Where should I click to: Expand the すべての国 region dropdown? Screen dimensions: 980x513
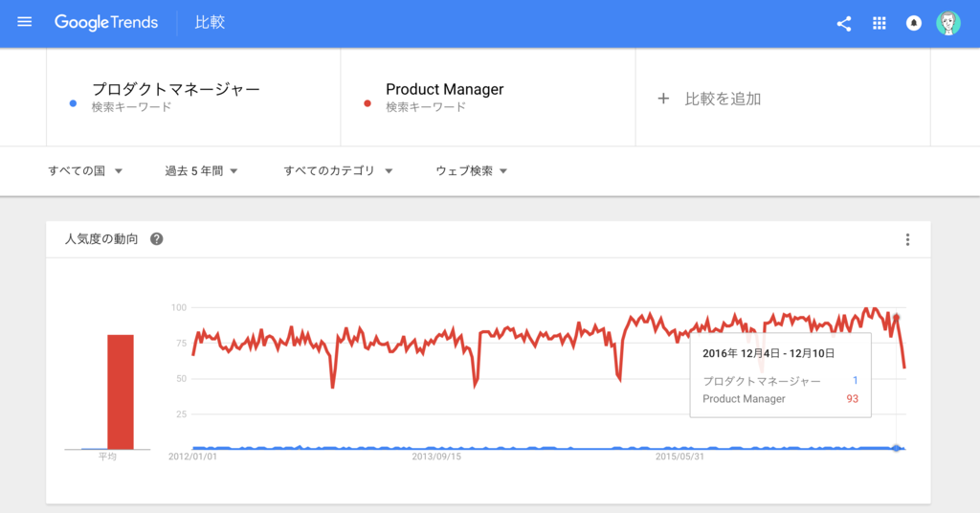(85, 170)
